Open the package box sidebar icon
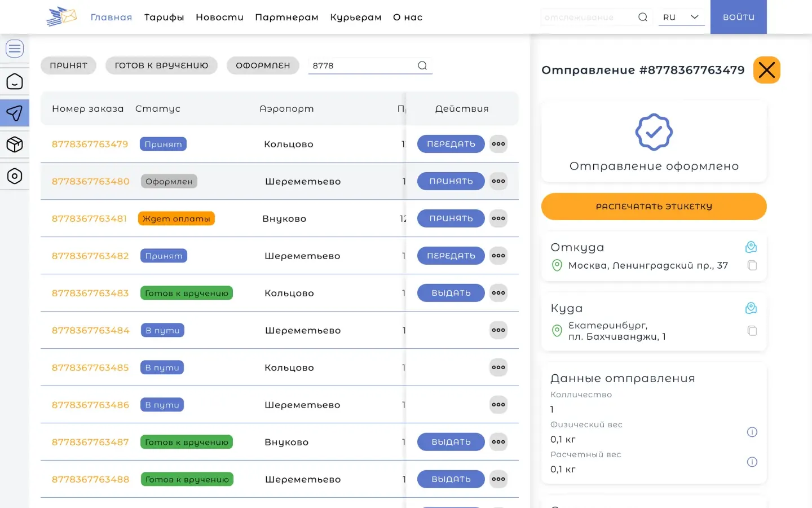 coord(15,144)
